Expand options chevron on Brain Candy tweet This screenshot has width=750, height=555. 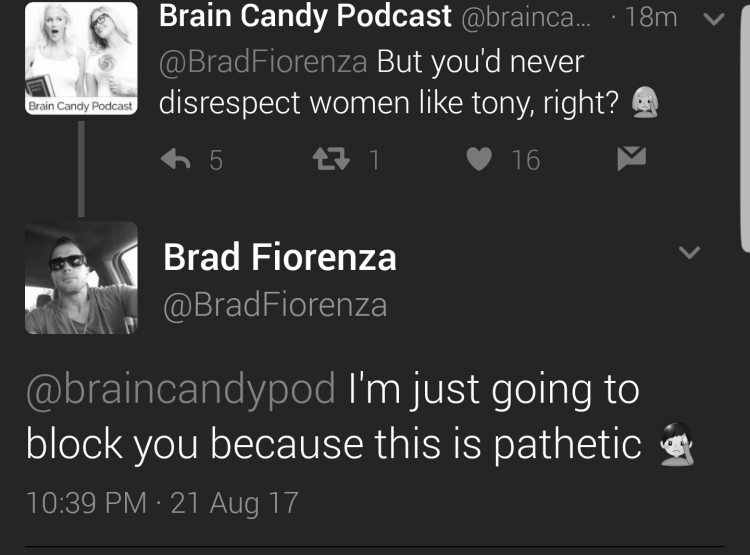coord(714,19)
